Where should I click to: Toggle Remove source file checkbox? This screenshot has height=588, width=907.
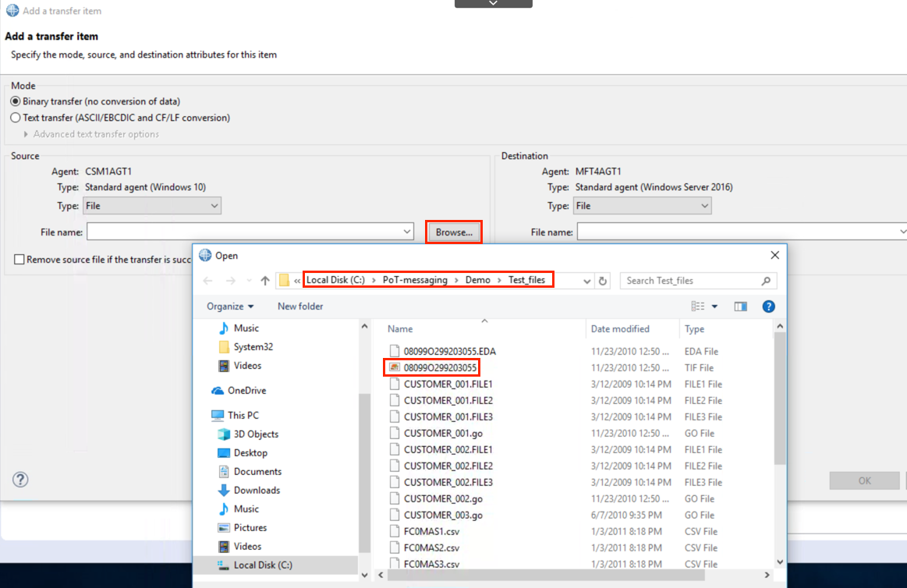[x=19, y=259]
